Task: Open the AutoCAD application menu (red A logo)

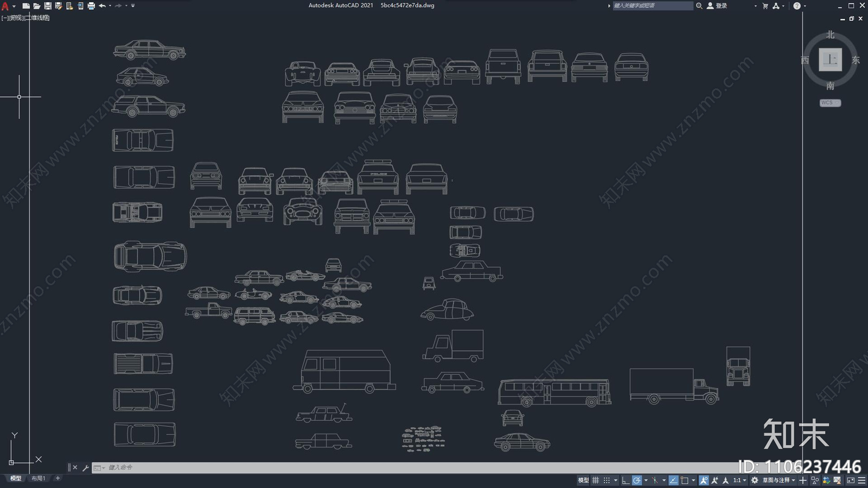Action: pos(5,6)
